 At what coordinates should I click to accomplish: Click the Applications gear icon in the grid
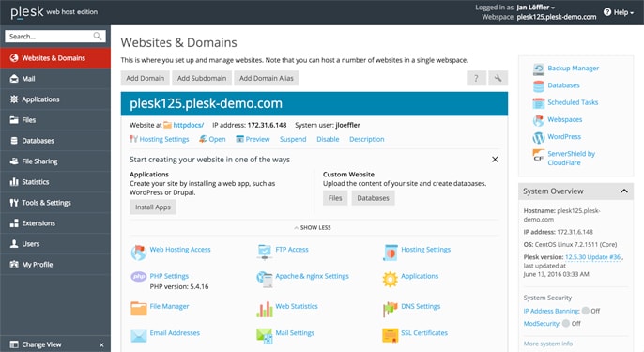pos(391,279)
